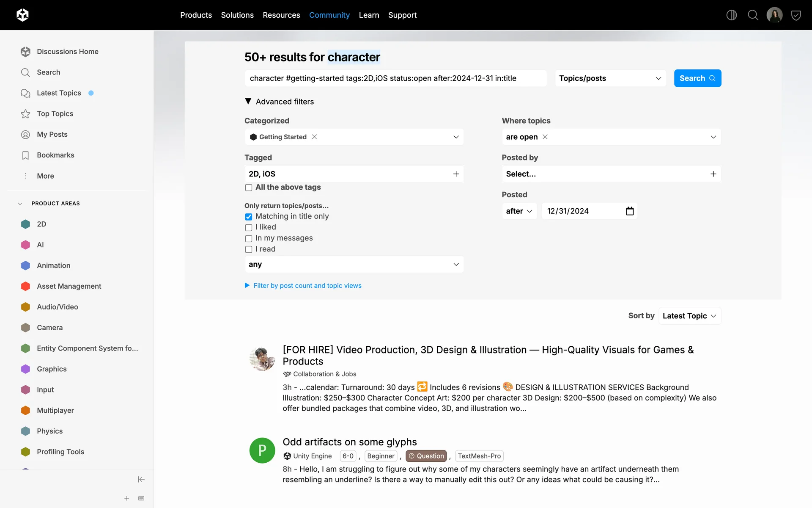This screenshot has height=508, width=812.
Task: Enable All the above tags checkbox
Action: 249,188
